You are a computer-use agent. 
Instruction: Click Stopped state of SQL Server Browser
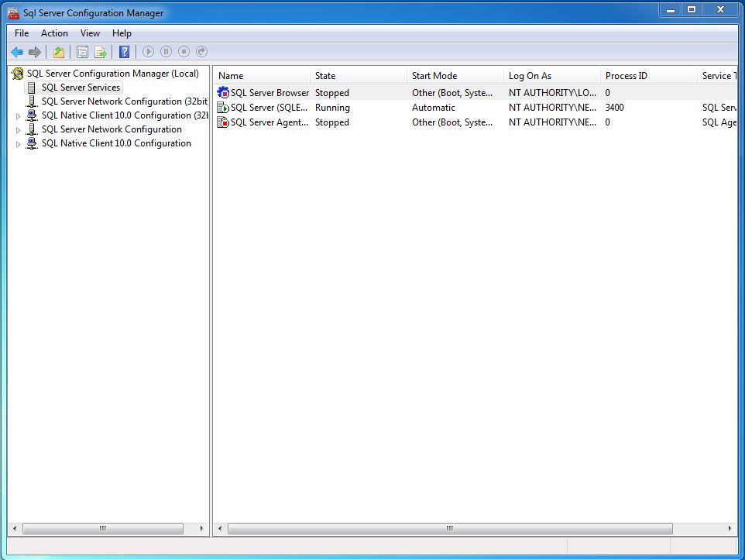click(x=332, y=93)
